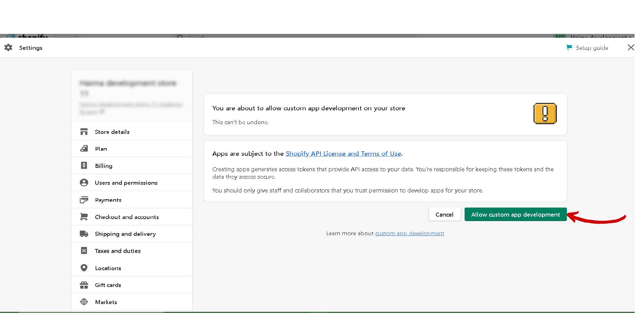Click the Payments card icon

pos(84,200)
